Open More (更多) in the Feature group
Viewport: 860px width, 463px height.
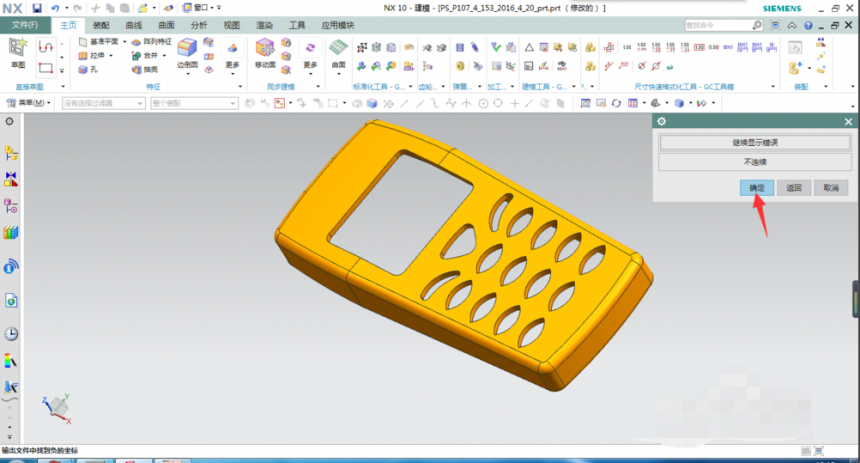point(232,55)
